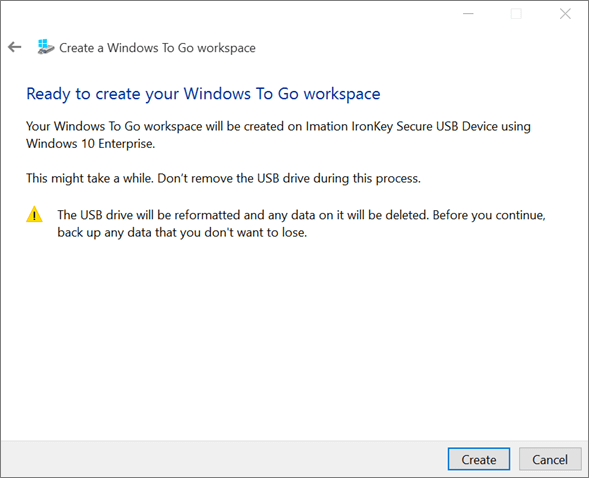This screenshot has height=478, width=589.
Task: Close the wizard with the X
Action: click(x=565, y=14)
